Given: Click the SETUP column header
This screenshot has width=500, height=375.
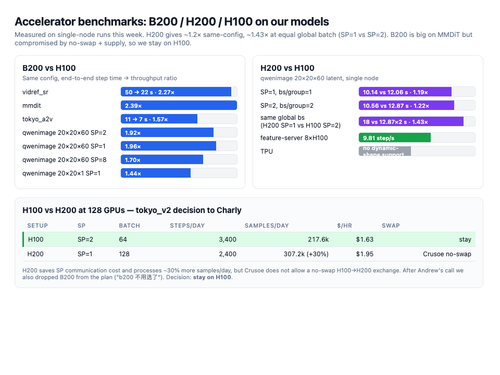Looking at the screenshot, I should (38, 226).
